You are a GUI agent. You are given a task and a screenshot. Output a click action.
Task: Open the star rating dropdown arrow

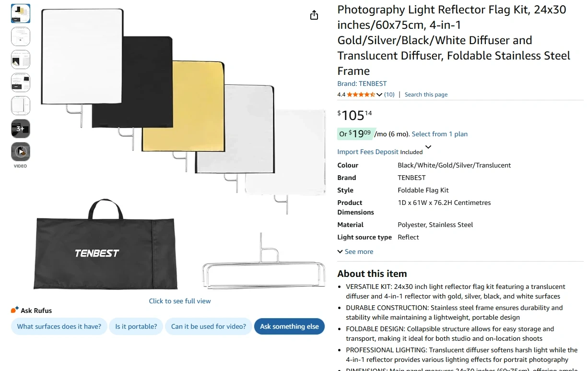[379, 95]
